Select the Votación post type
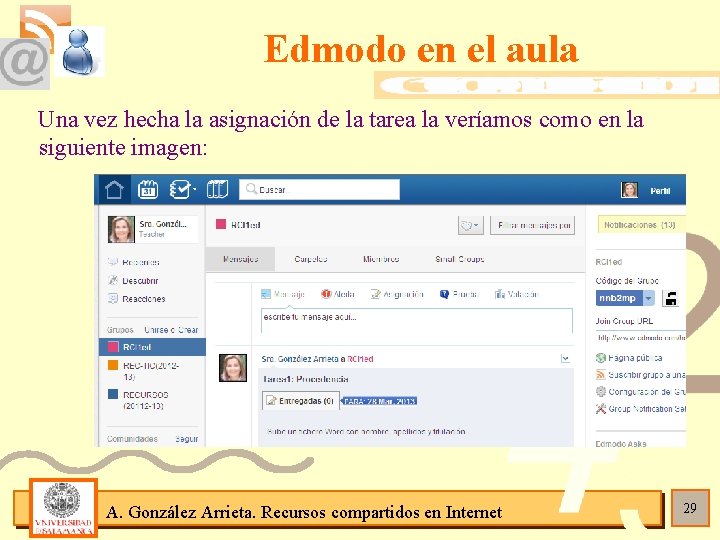The image size is (720, 540). [x=516, y=294]
